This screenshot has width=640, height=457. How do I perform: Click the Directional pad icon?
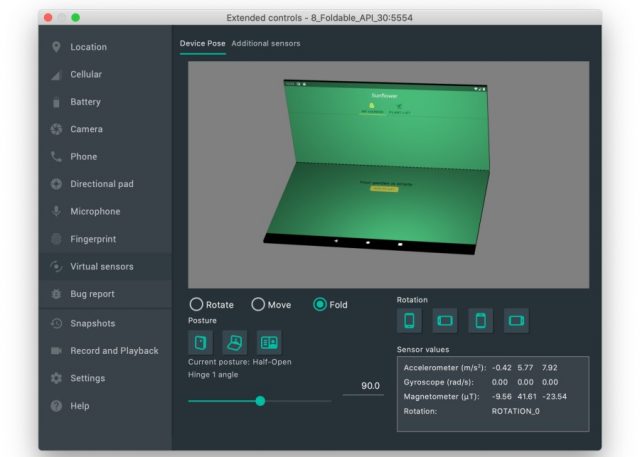coord(56,184)
